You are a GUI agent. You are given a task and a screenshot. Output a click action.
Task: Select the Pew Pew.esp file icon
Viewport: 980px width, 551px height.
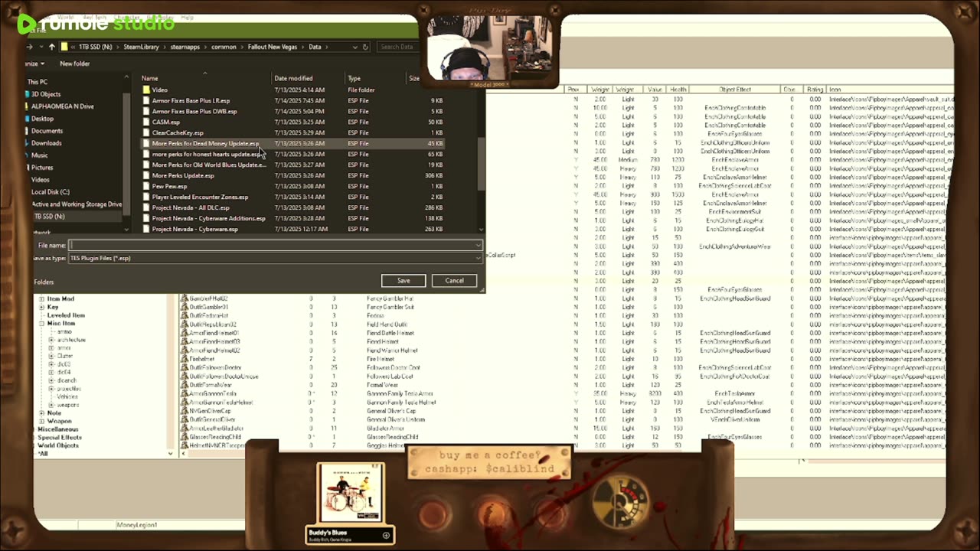146,186
